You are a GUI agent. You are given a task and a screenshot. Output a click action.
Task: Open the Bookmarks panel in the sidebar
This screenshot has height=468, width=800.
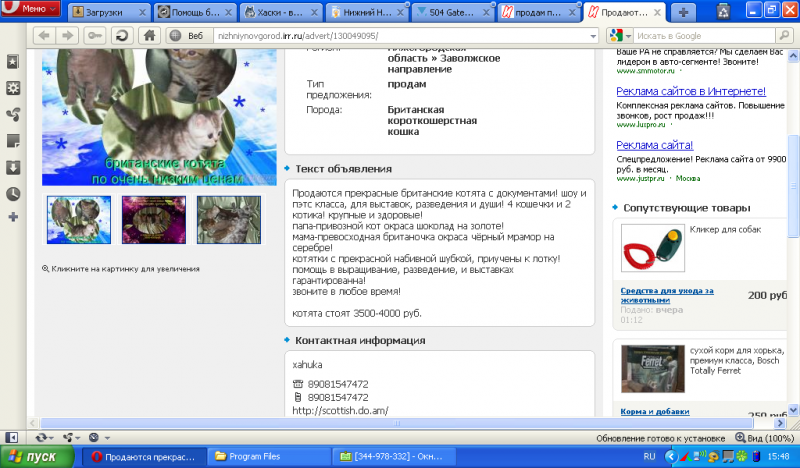12,62
